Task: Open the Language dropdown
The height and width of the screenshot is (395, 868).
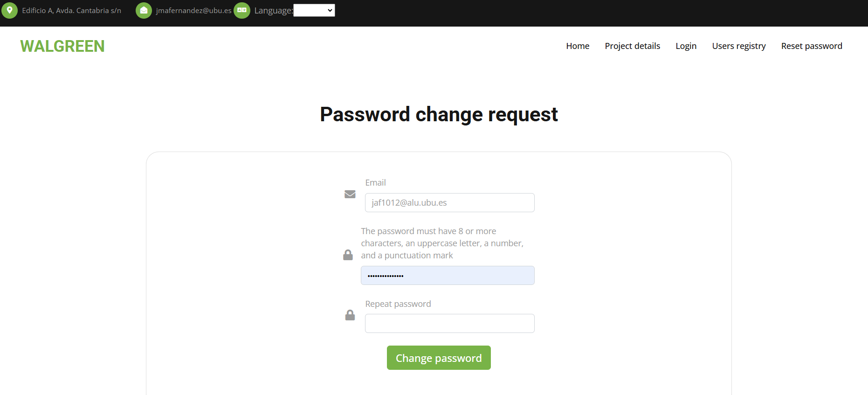Action: 314,10
